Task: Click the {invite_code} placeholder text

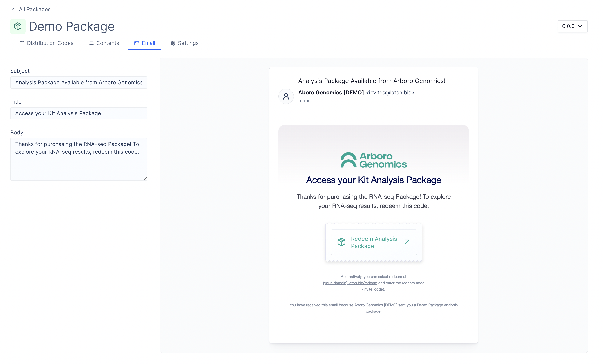Action: point(373,289)
